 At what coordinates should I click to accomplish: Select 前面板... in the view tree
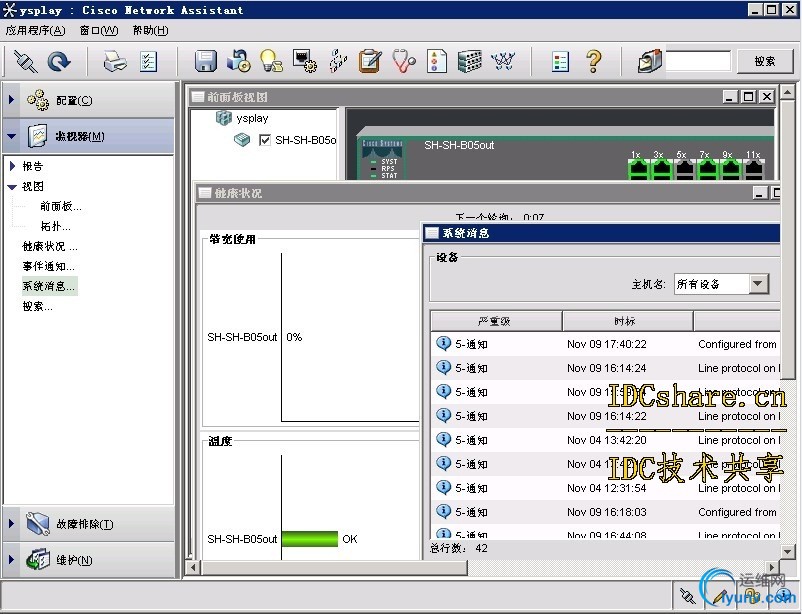click(x=60, y=206)
